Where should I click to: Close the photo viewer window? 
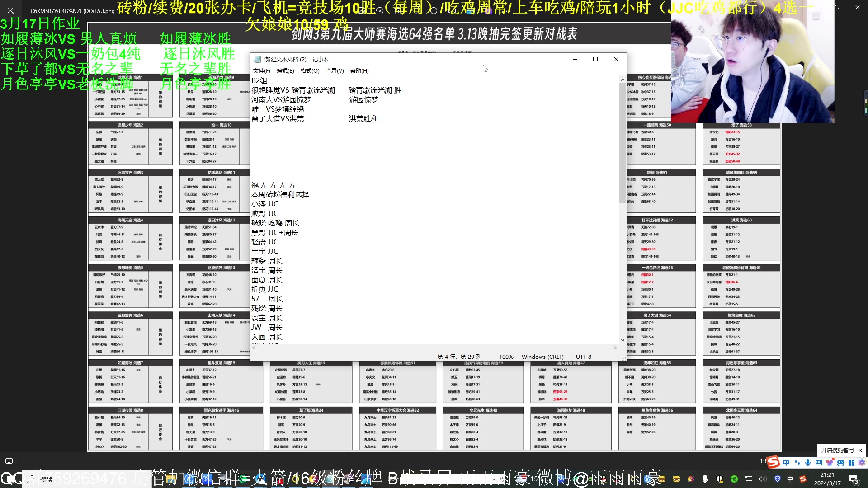(858, 7)
